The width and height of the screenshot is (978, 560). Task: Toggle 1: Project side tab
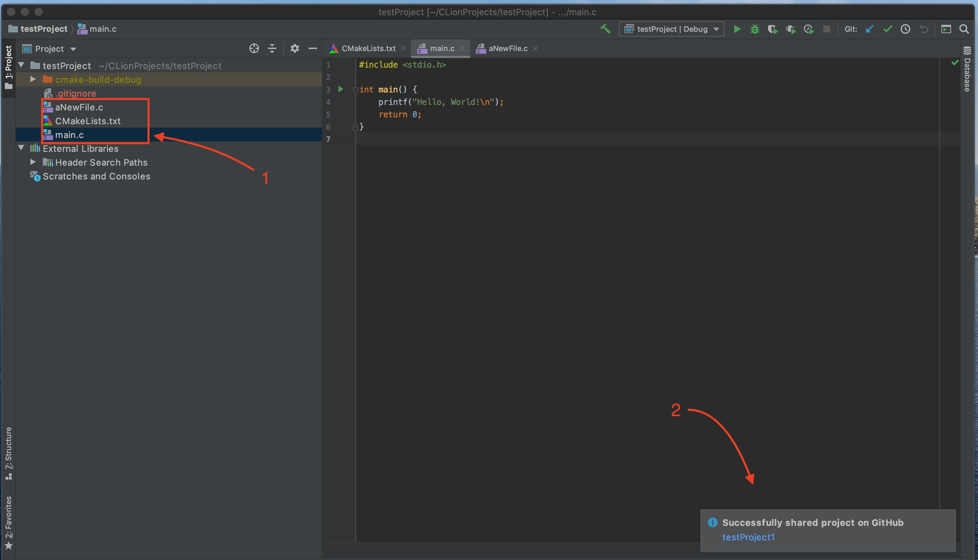tap(9, 67)
